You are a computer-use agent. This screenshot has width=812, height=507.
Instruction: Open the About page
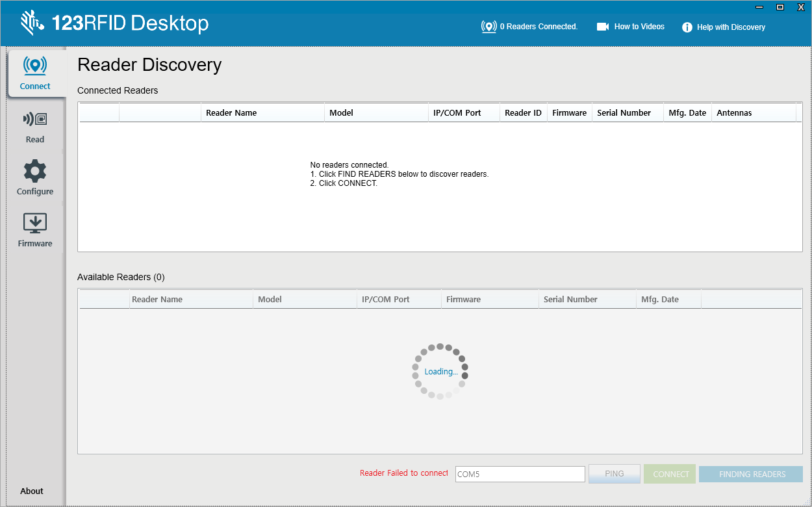click(32, 491)
